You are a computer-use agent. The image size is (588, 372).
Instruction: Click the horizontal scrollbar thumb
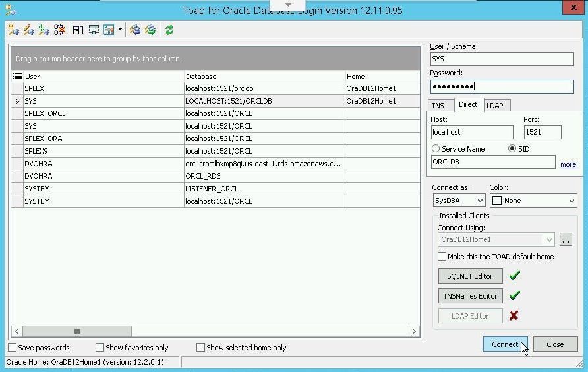77,331
